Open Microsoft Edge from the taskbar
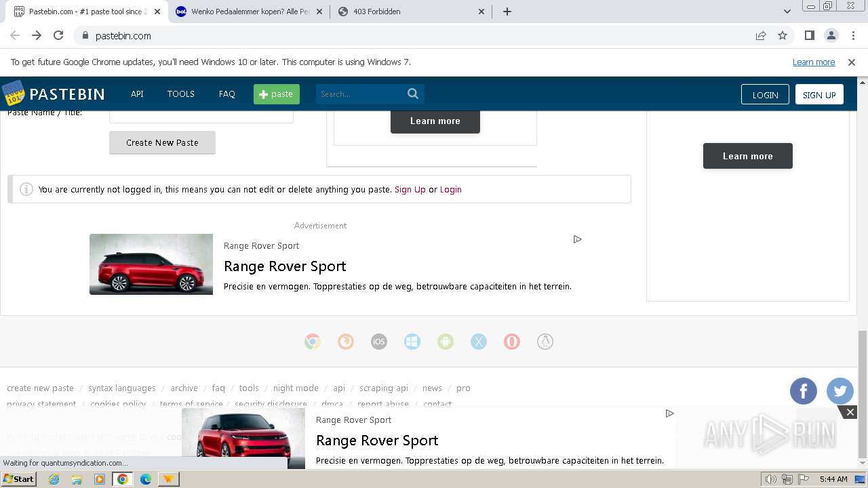This screenshot has height=488, width=868. [x=146, y=479]
